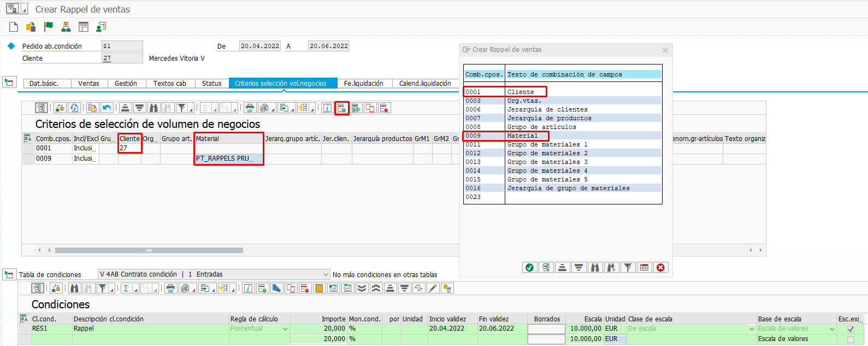This screenshot has width=868, height=346.
Task: Click the delete row icon in the Condiciones toolbar
Action: coord(305,288)
